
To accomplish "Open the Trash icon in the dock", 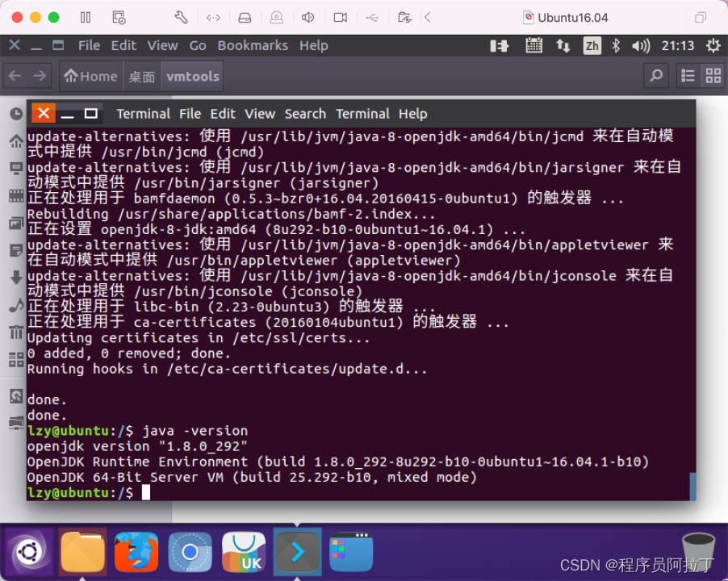I will pos(697,553).
